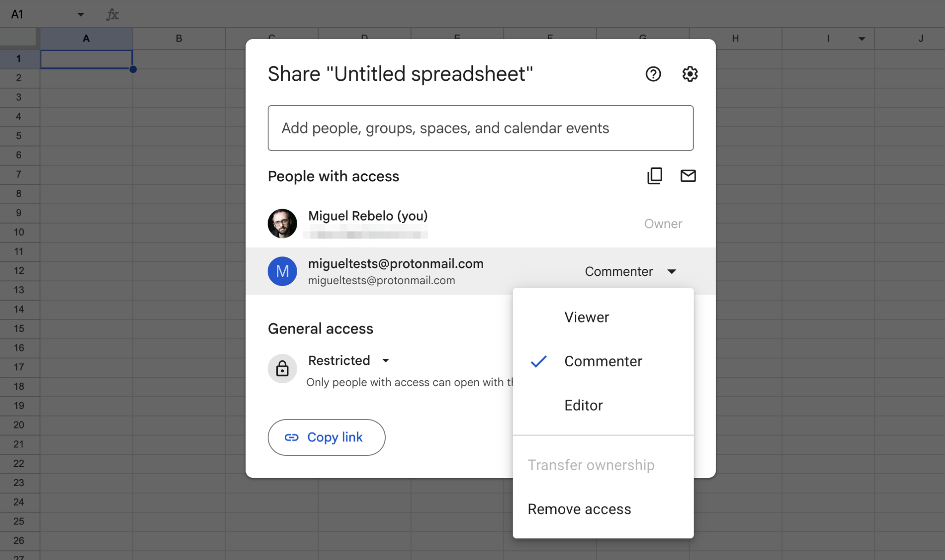Screen dimensions: 945x560
Task: Select column J header
Action: coord(910,39)
